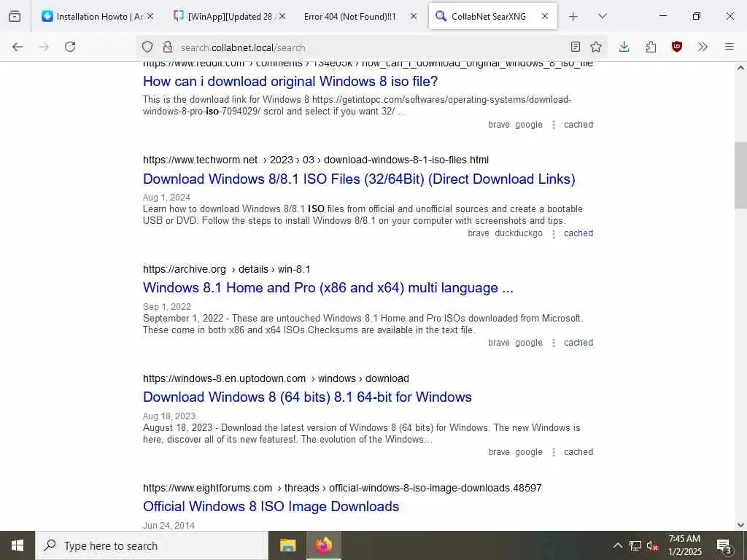The height and width of the screenshot is (560, 747).
Task: Open the extensions puzzle icon
Action: tap(651, 47)
